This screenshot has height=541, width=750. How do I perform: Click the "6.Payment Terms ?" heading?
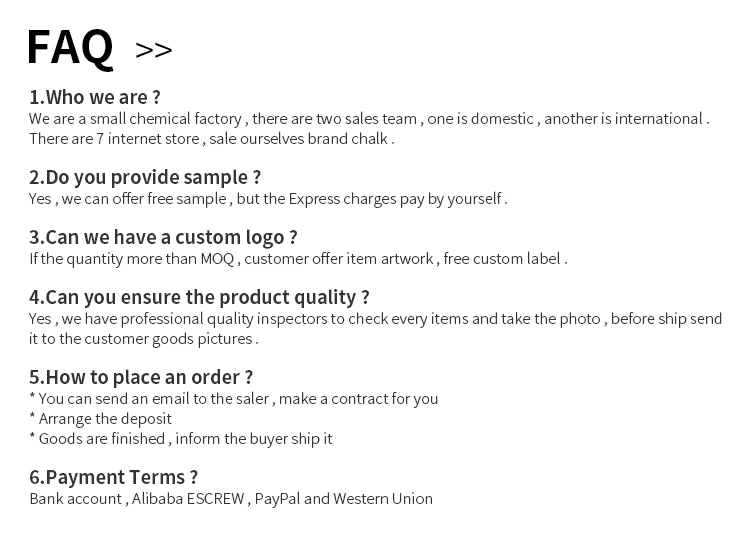point(114,477)
